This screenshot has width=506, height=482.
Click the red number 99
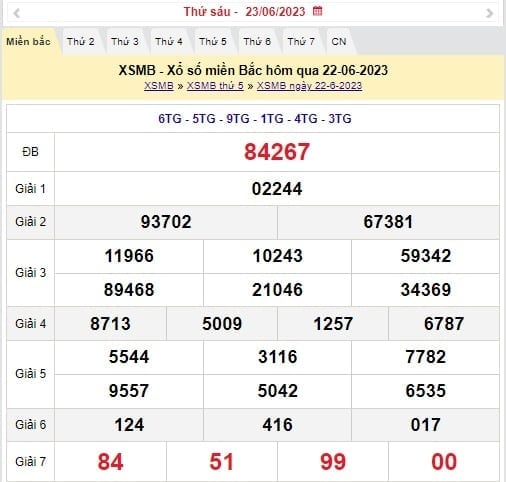333,462
